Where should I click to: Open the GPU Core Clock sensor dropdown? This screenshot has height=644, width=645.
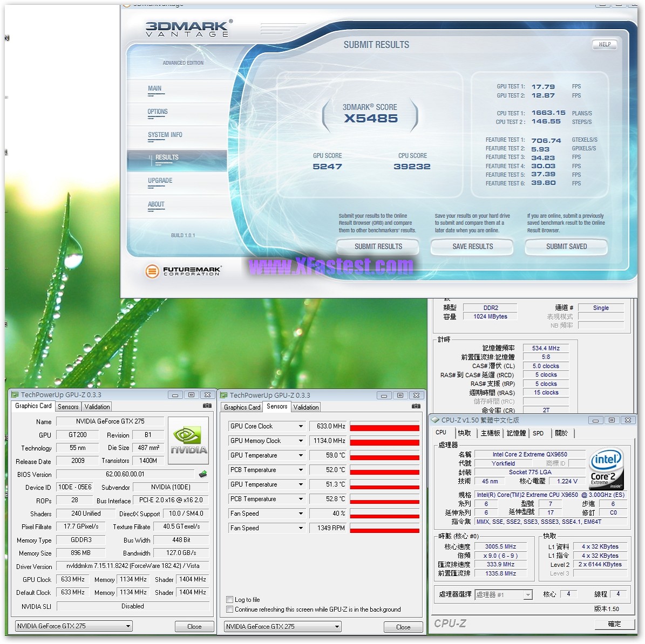click(x=301, y=426)
